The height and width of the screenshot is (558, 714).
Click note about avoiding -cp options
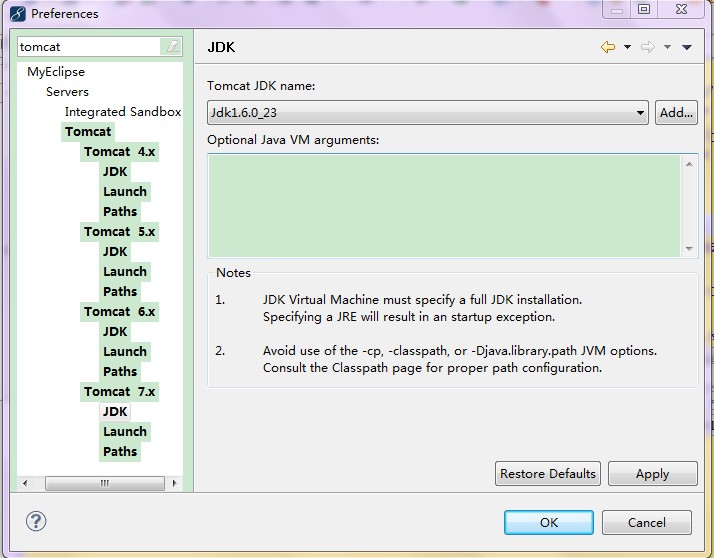pos(459,359)
